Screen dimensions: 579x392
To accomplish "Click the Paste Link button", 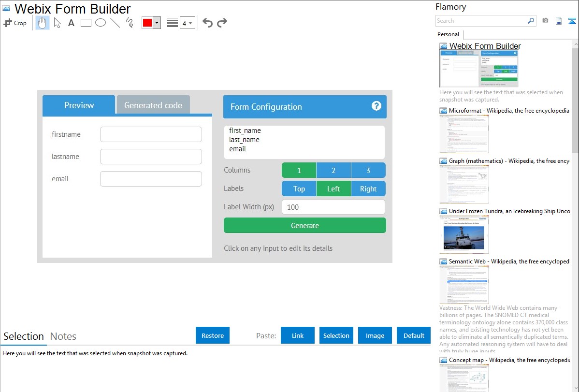I will (298, 335).
